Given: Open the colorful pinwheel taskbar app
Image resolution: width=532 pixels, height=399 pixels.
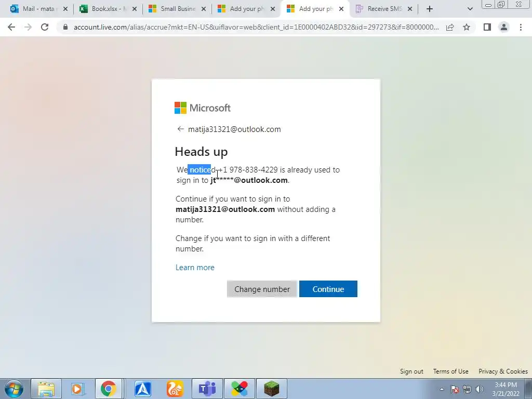Looking at the screenshot, I should point(240,389).
